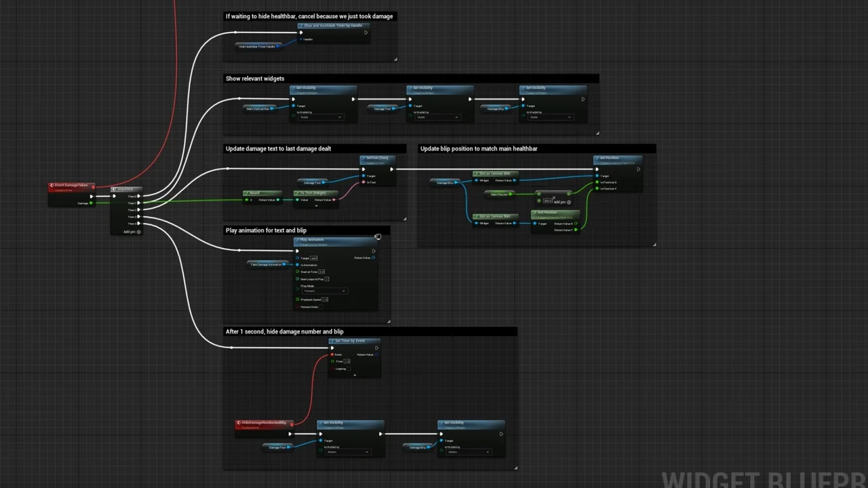Click the To Text (Integer) node icon

pyautogui.click(x=298, y=192)
